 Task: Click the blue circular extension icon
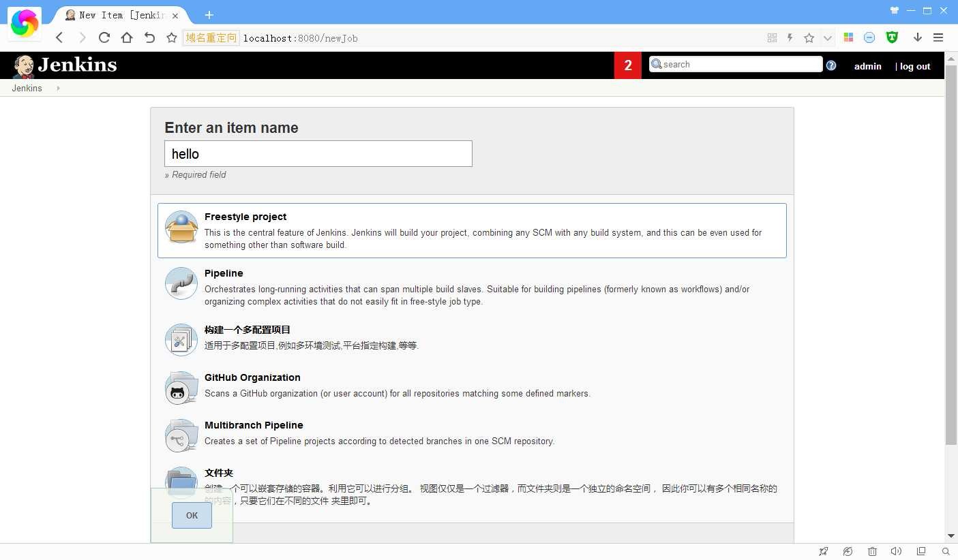point(869,37)
